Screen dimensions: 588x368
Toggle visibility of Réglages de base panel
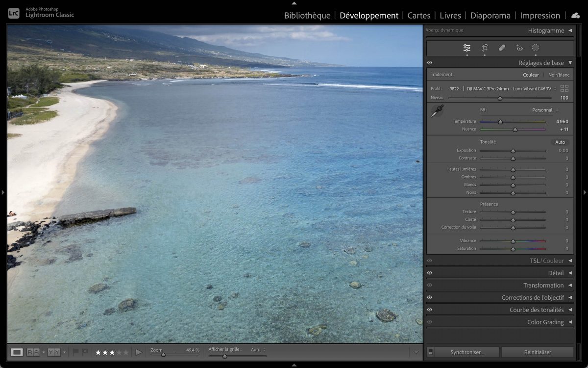tap(430, 63)
